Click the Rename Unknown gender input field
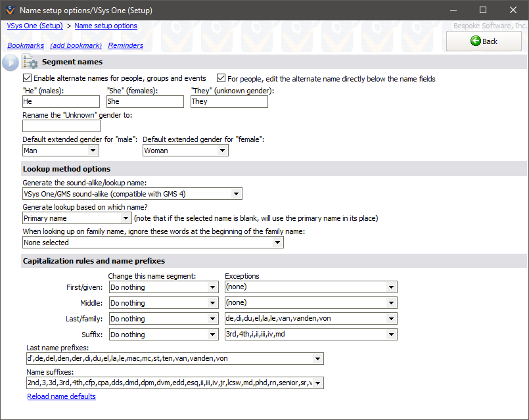The height and width of the screenshot is (420, 529). [61, 126]
